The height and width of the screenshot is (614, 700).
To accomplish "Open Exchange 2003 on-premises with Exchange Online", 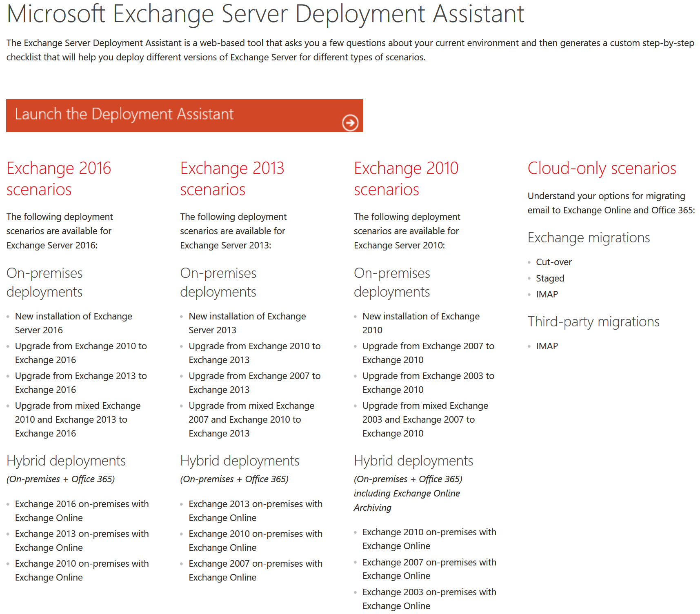I will (429, 599).
